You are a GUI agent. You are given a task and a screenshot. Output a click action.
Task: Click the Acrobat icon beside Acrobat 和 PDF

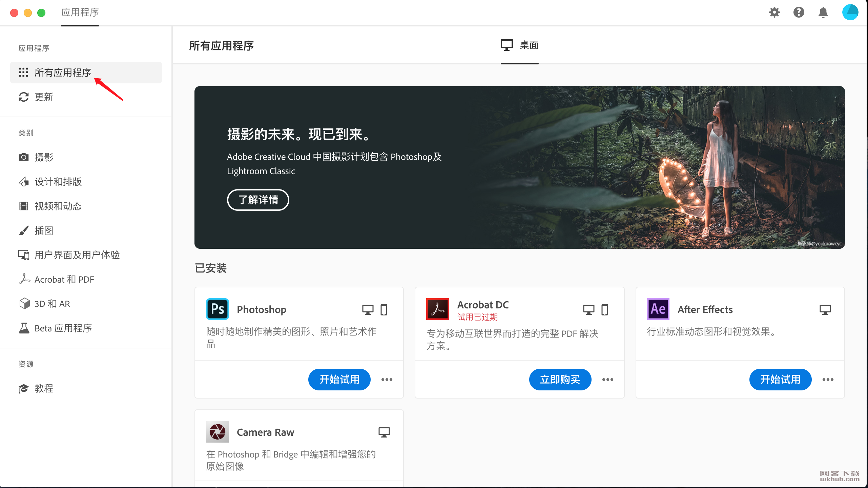(24, 279)
